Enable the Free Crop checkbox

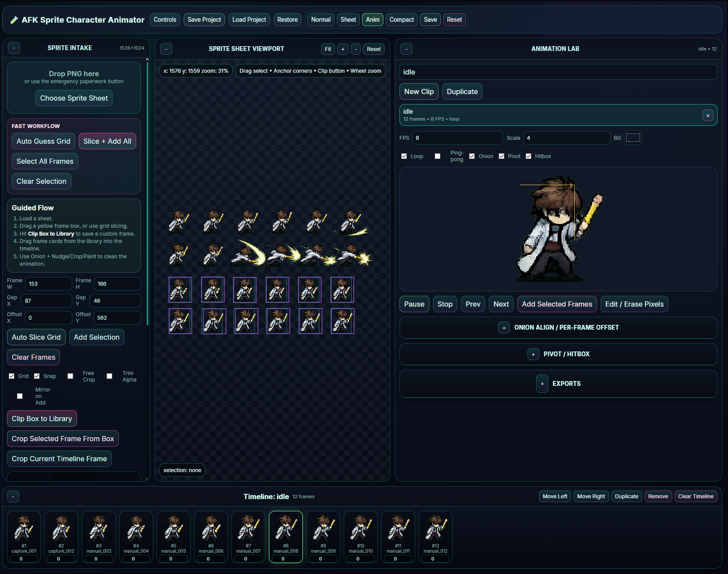click(x=70, y=376)
